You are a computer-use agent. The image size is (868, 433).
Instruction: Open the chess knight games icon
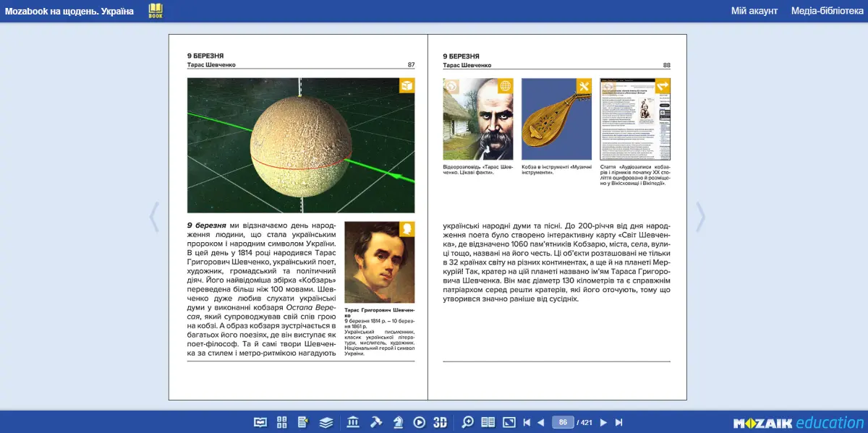398,422
